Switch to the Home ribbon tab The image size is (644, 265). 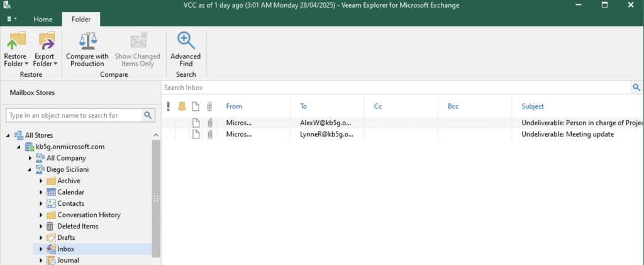pos(43,20)
